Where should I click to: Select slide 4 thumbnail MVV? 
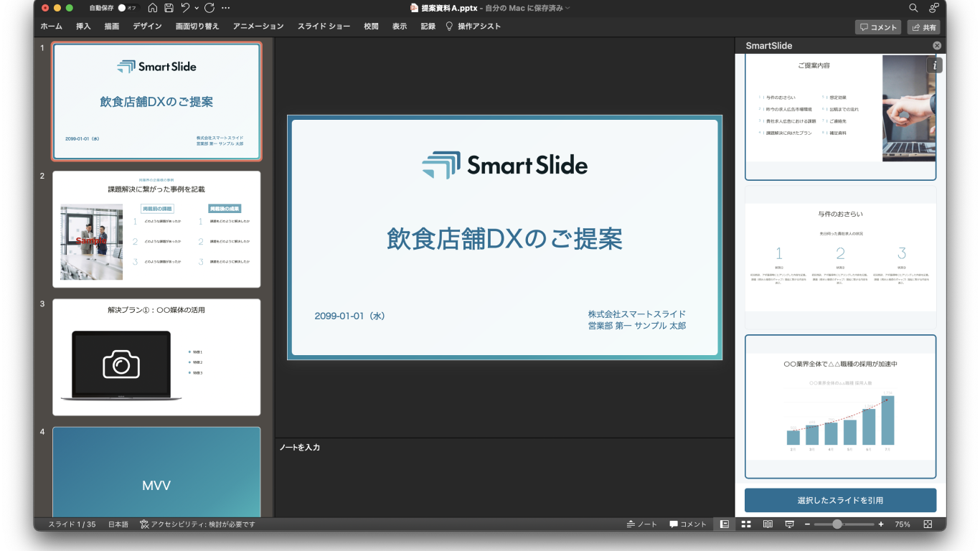click(x=156, y=472)
